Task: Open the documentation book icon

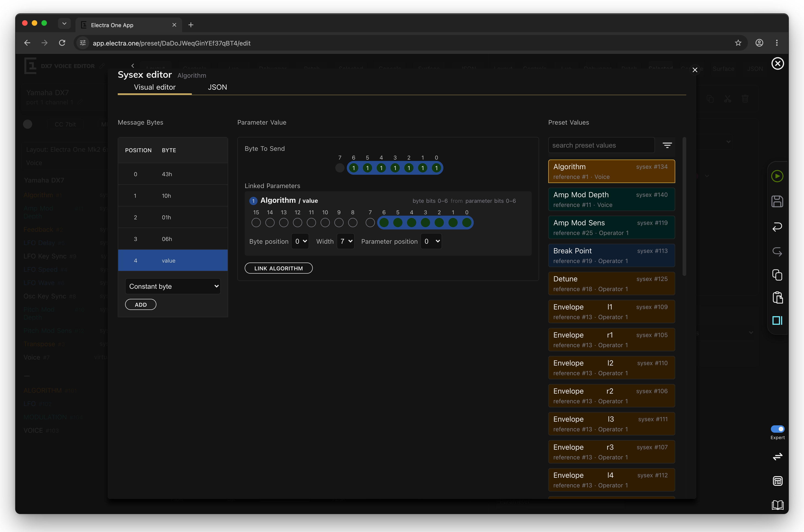Action: coord(778,505)
